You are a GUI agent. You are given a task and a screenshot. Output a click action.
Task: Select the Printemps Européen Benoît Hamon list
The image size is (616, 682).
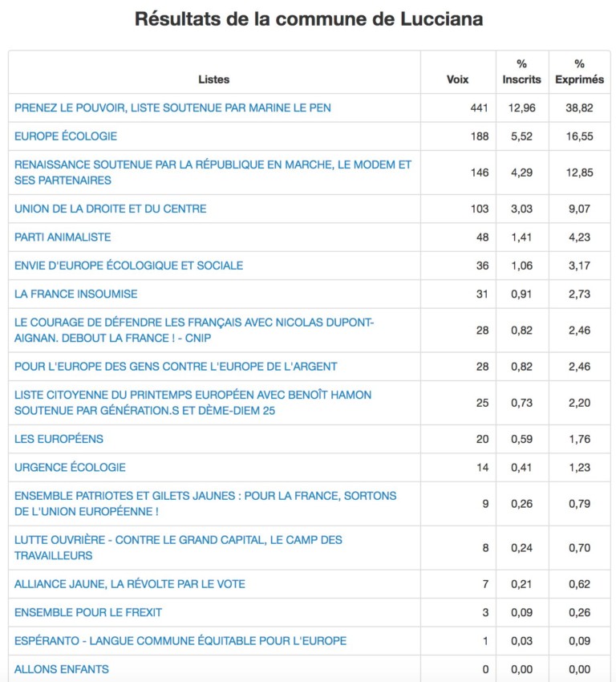193,403
